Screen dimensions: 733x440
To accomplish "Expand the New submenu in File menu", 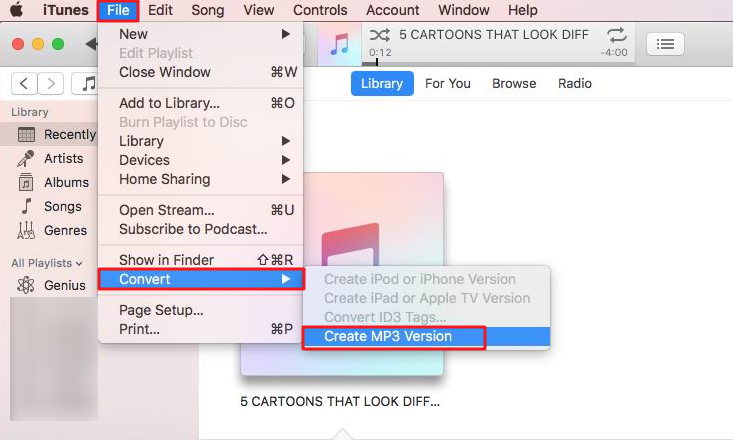I will pyautogui.click(x=201, y=34).
